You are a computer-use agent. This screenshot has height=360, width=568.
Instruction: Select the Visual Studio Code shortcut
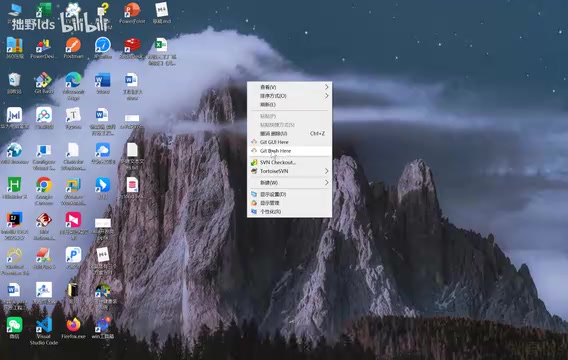point(44,330)
